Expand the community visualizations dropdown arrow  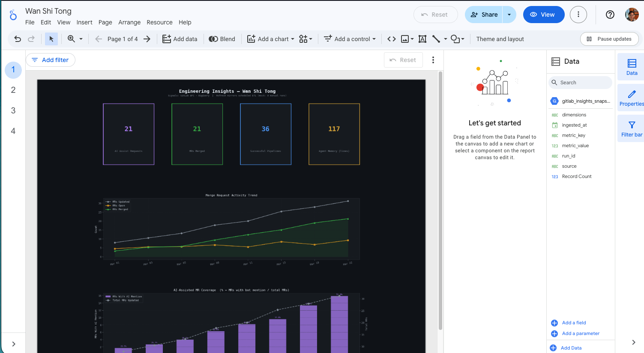[311, 39]
